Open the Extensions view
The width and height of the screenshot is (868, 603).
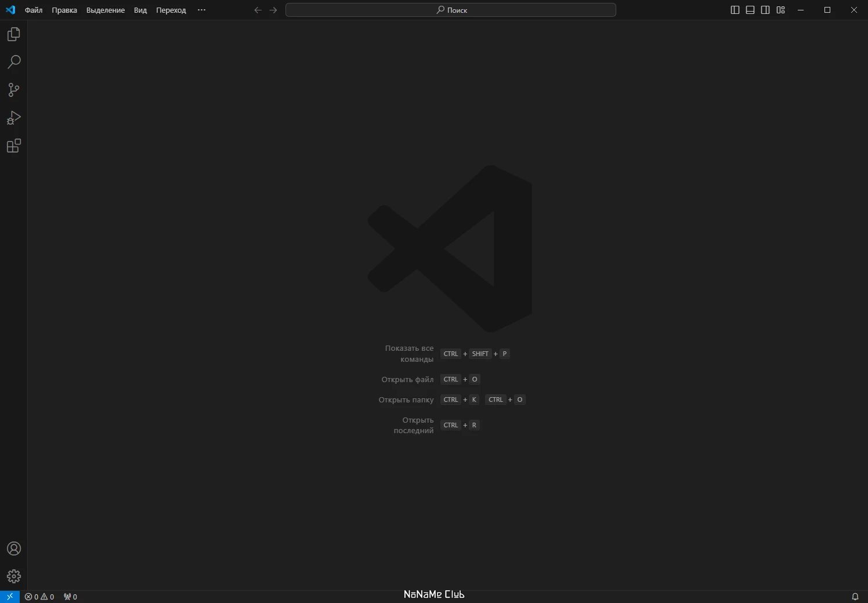14,146
